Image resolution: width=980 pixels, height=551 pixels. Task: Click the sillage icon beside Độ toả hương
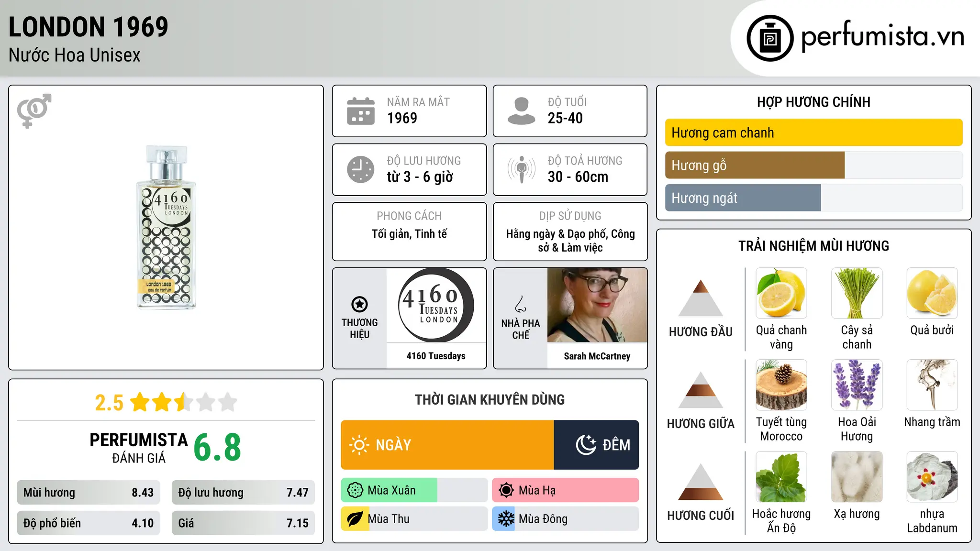522,169
